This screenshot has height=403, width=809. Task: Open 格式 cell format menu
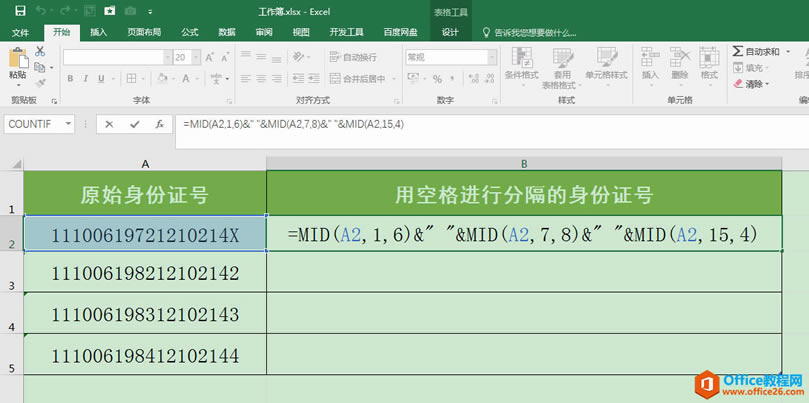click(709, 66)
